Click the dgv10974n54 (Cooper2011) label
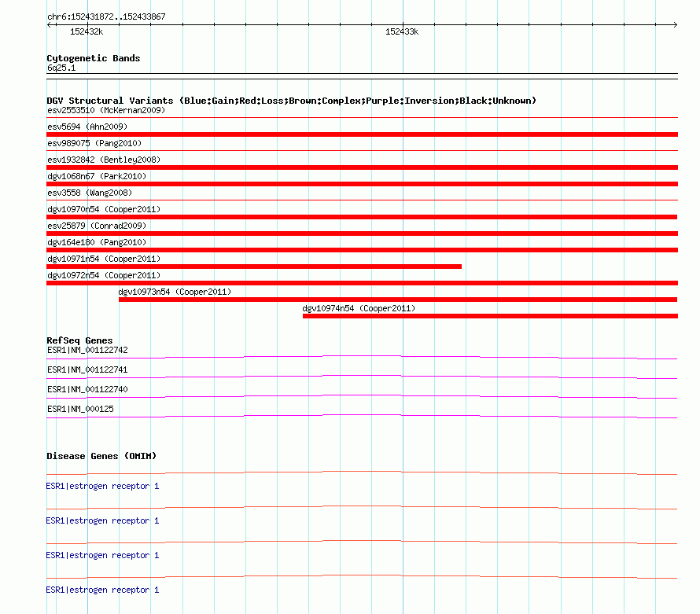 359,308
